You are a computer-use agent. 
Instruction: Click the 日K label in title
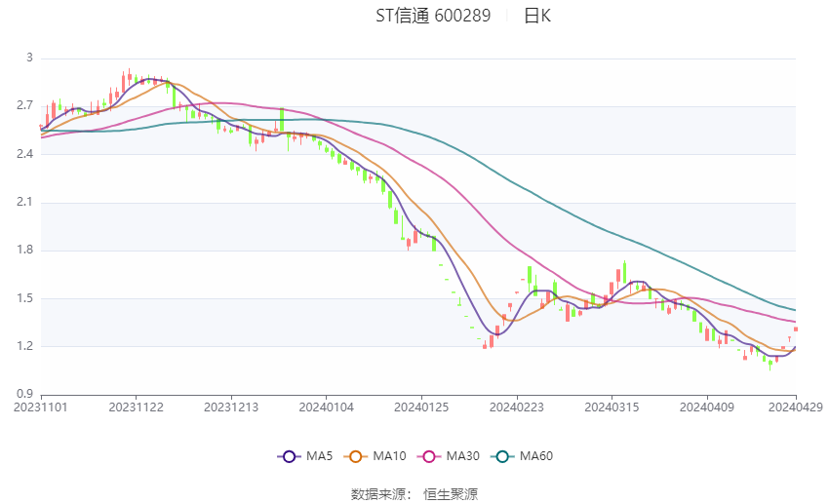(537, 16)
